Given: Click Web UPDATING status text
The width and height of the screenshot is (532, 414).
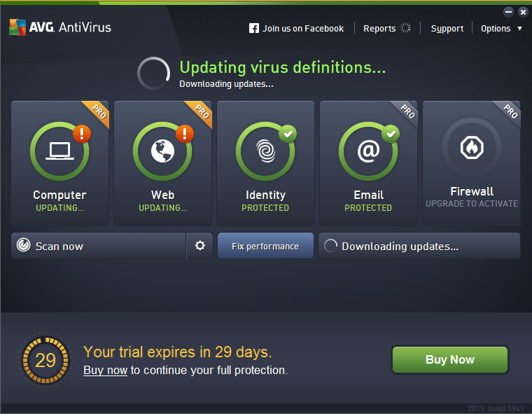Looking at the screenshot, I should 163,208.
